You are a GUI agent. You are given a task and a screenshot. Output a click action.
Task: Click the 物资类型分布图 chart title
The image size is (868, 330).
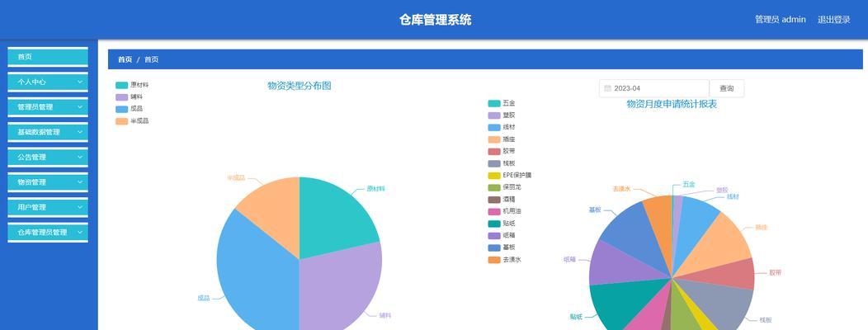pos(300,86)
